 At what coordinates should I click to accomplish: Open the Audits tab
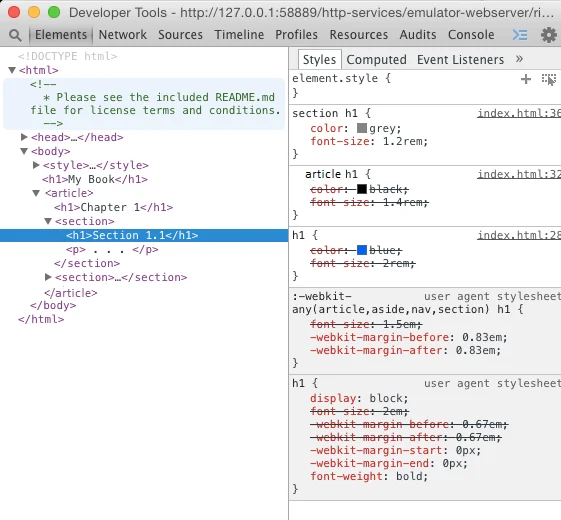coord(418,35)
